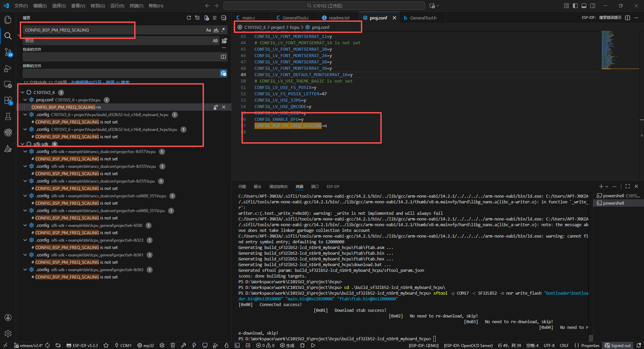This screenshot has height=349, width=644.
Task: Click the editor minimap on the right
Action: click(610, 50)
